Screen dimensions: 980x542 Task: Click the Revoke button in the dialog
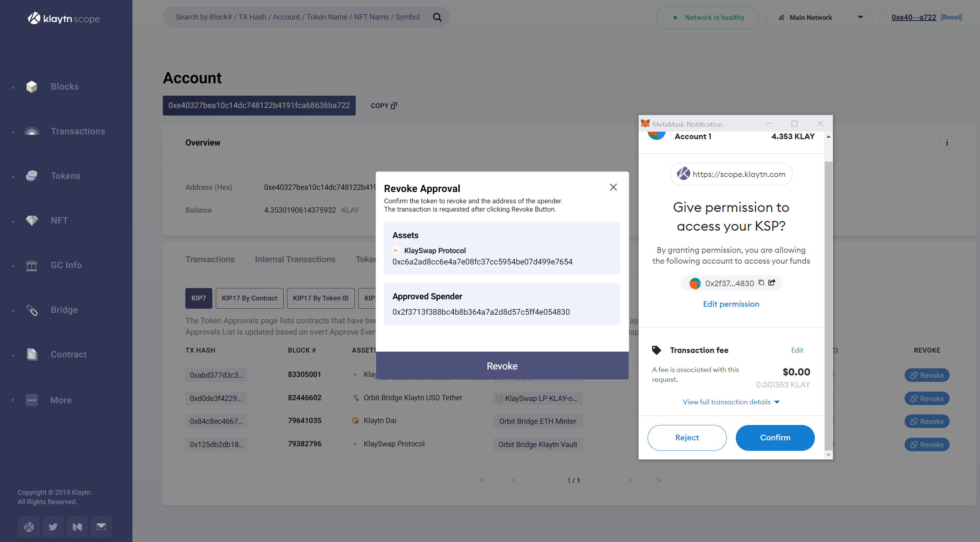click(x=502, y=366)
